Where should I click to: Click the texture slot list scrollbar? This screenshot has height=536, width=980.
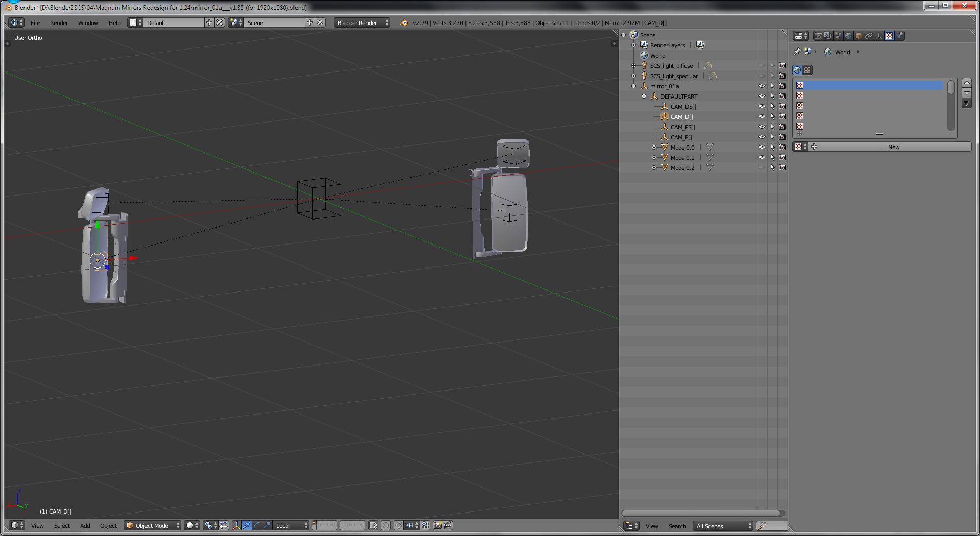pyautogui.click(x=951, y=105)
